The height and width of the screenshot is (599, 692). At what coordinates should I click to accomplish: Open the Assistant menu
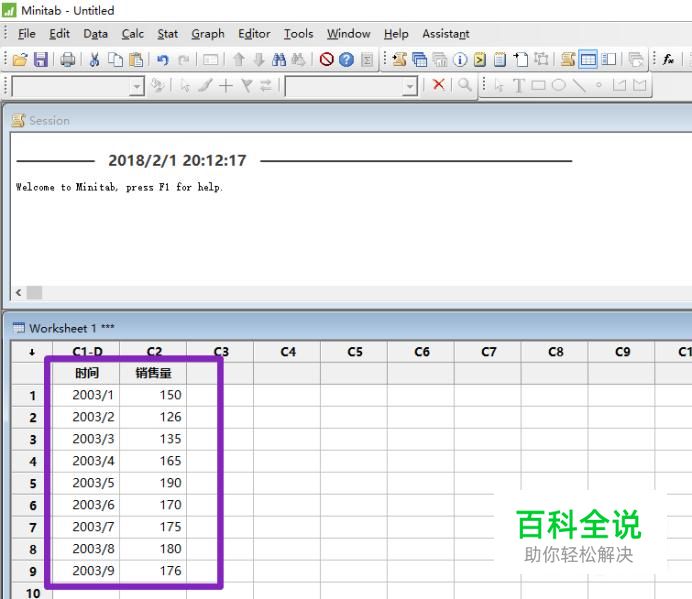[x=446, y=34]
